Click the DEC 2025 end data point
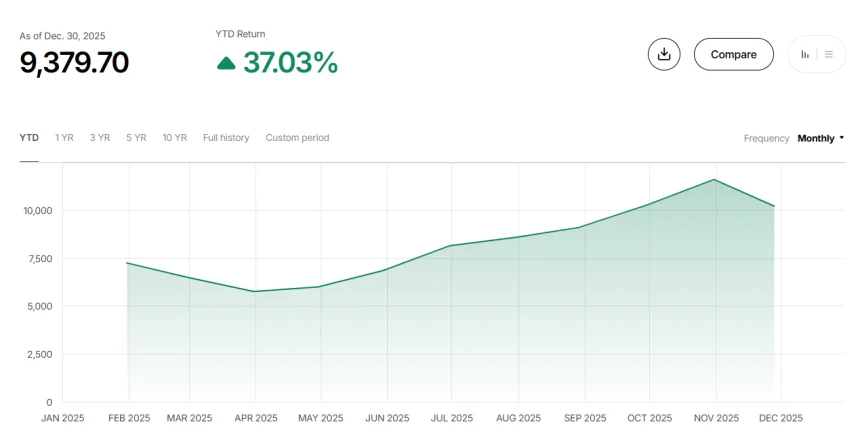Viewport: 860px width, 439px height. click(x=775, y=206)
